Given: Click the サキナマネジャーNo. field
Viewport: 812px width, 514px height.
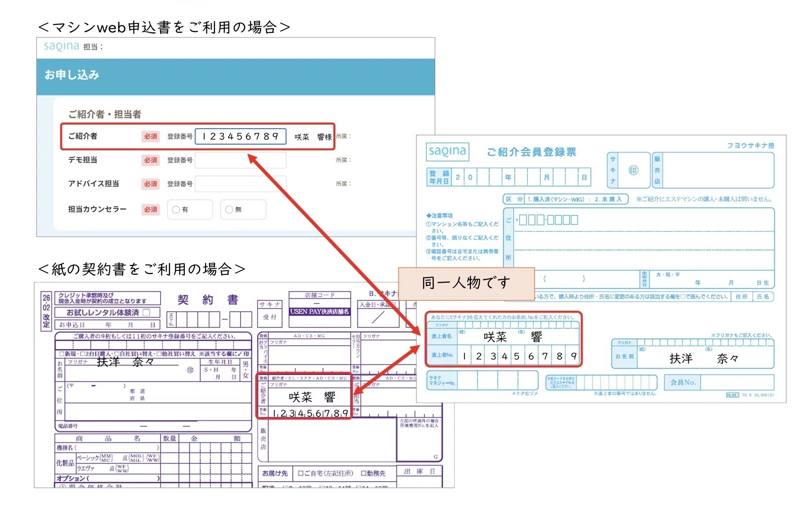Looking at the screenshot, I should click(497, 380).
